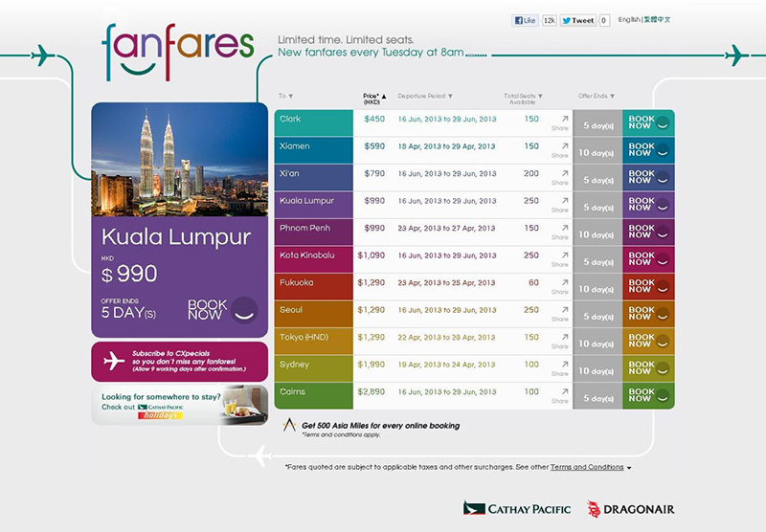Viewport: 766px width, 532px height.
Task: Click the airplane icon on Subscribe banner
Action: (114, 361)
